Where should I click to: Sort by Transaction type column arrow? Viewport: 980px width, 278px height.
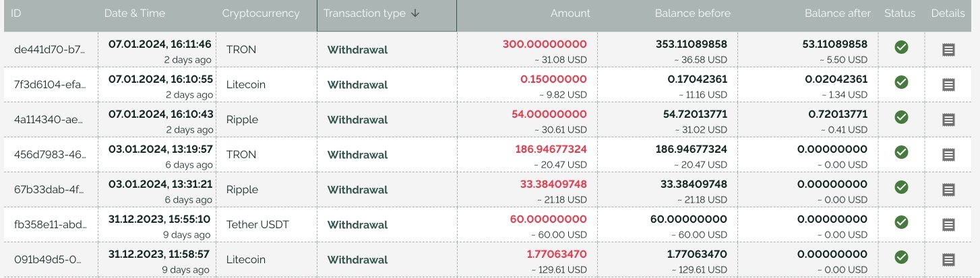coord(415,13)
